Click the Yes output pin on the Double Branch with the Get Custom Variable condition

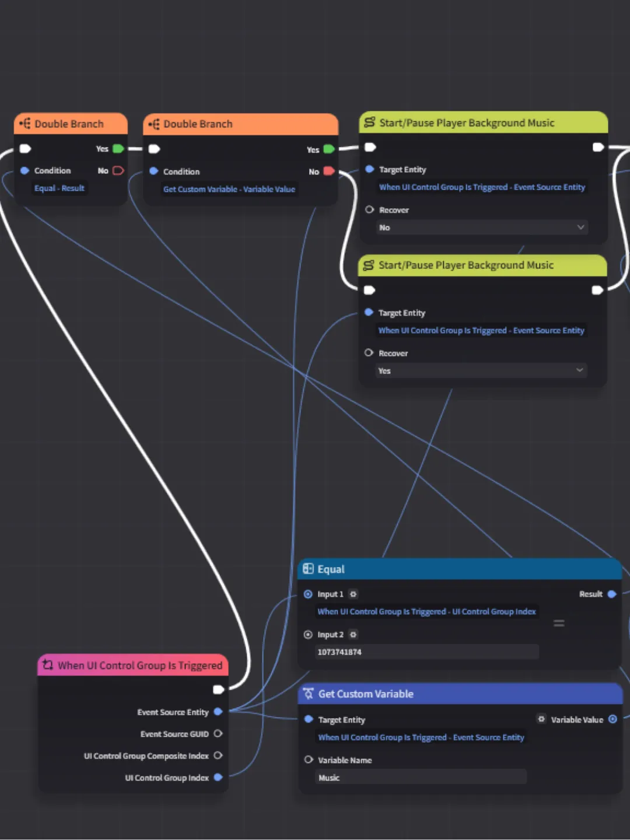pyautogui.click(x=329, y=149)
